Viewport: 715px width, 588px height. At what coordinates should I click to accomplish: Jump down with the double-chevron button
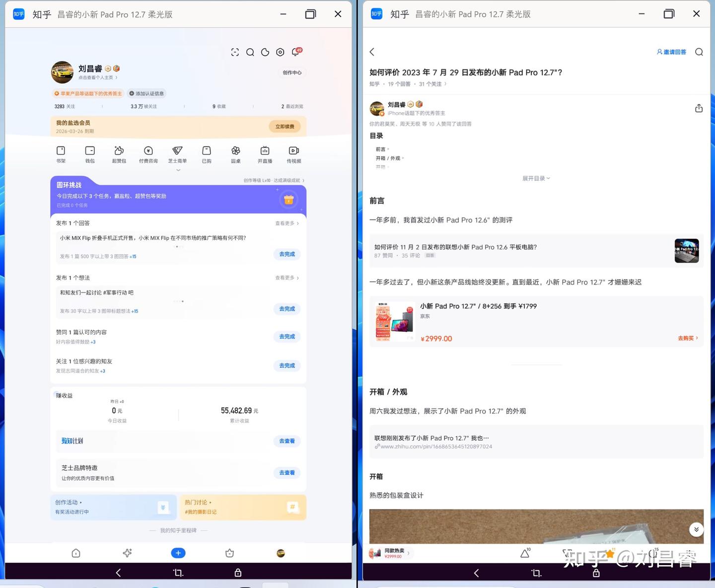[x=696, y=529]
